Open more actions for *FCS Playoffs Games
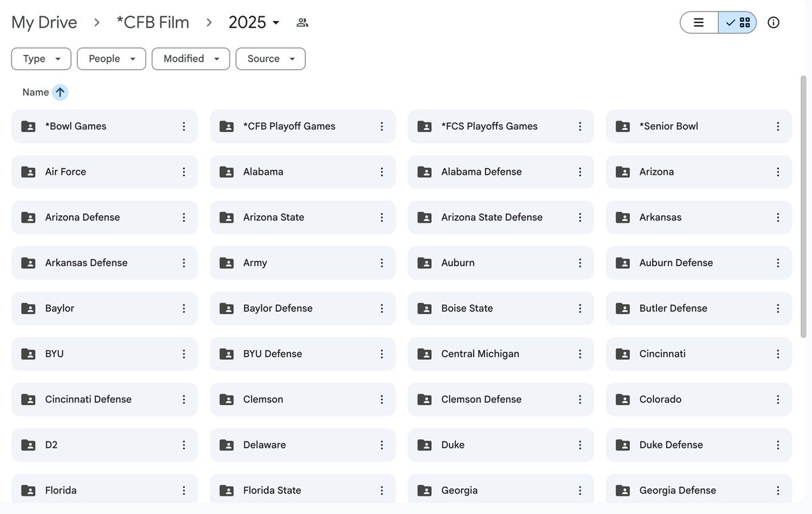Image resolution: width=812 pixels, height=514 pixels. [580, 127]
